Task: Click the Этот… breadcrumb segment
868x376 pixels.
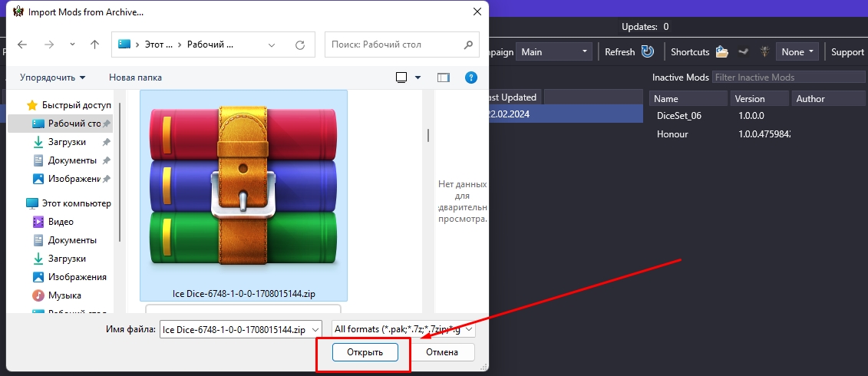Action: (x=159, y=45)
